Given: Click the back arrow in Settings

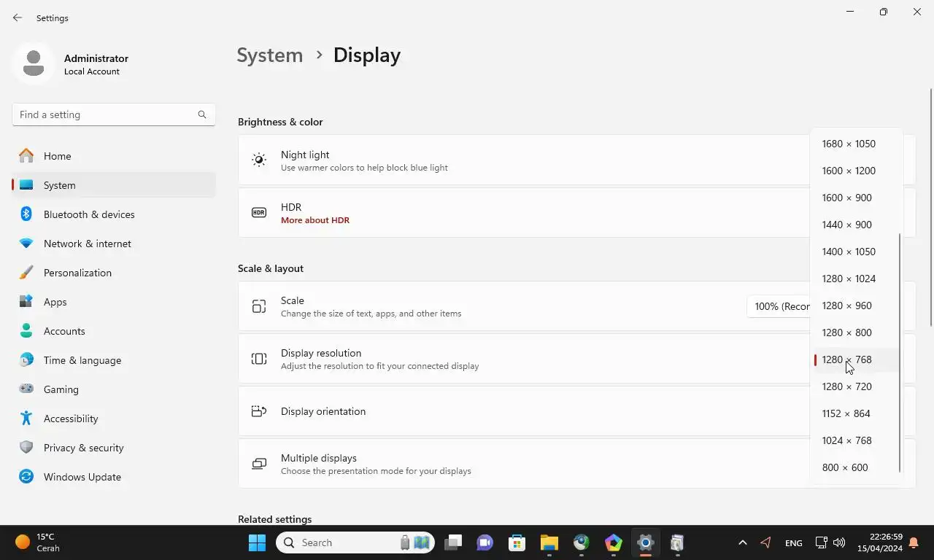Looking at the screenshot, I should (18, 17).
